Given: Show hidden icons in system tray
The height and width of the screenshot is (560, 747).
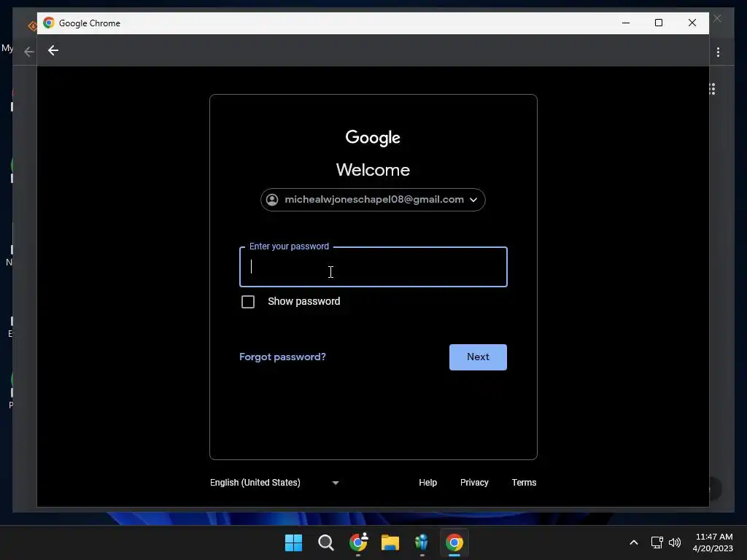Looking at the screenshot, I should click(634, 542).
